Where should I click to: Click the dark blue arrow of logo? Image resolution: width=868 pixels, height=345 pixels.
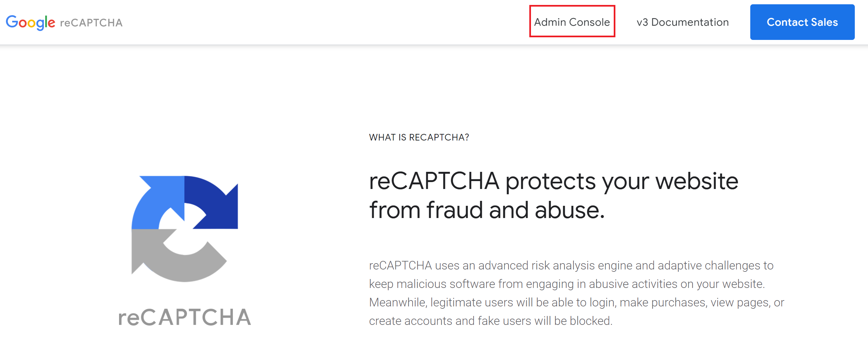coord(216,202)
